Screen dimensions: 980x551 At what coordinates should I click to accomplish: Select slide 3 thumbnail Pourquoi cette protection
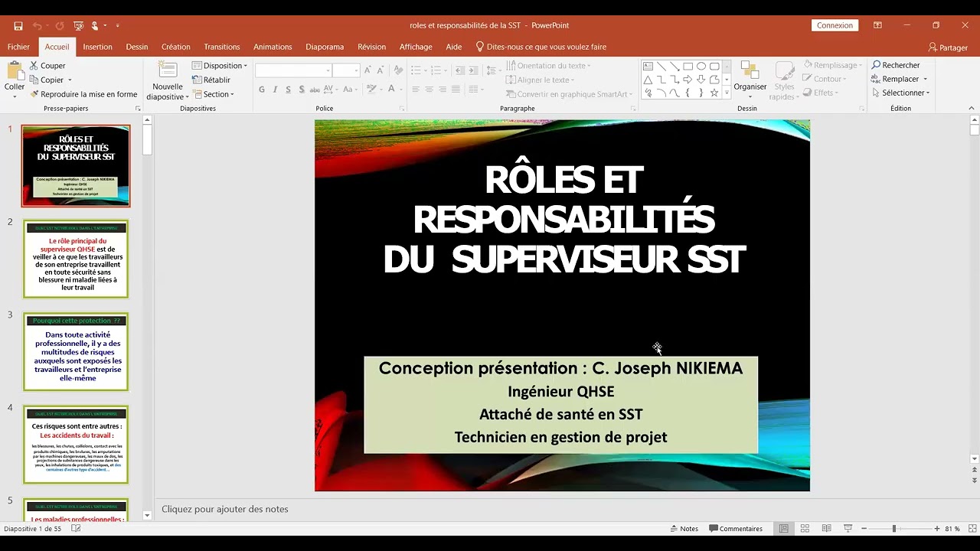click(x=76, y=351)
